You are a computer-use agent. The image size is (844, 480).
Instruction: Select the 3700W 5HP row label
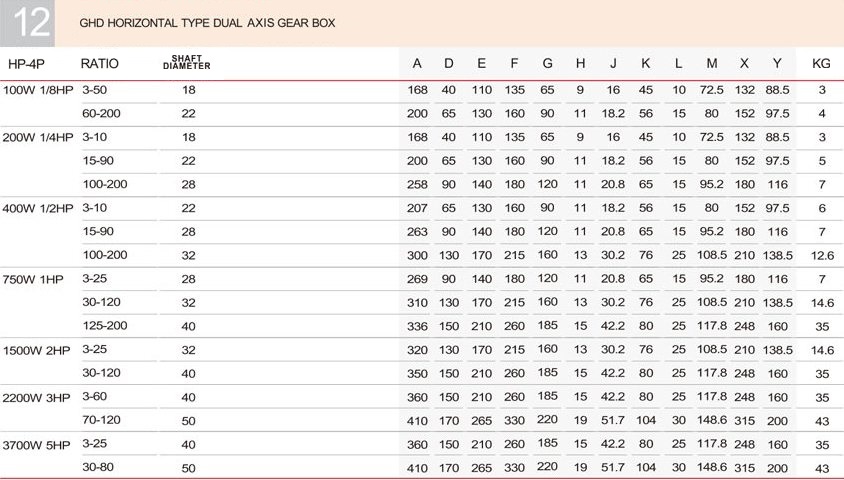pyautogui.click(x=36, y=445)
